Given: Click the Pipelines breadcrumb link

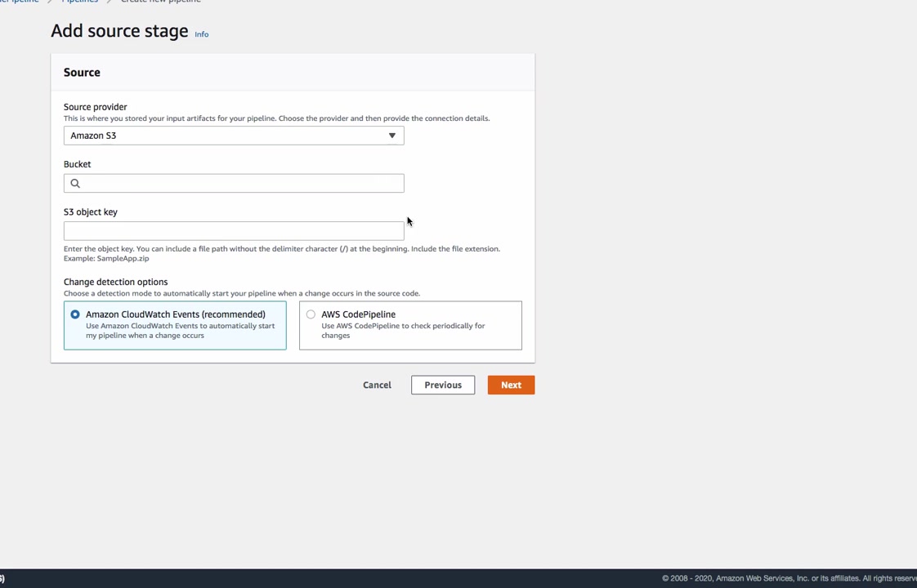Looking at the screenshot, I should (x=79, y=1).
